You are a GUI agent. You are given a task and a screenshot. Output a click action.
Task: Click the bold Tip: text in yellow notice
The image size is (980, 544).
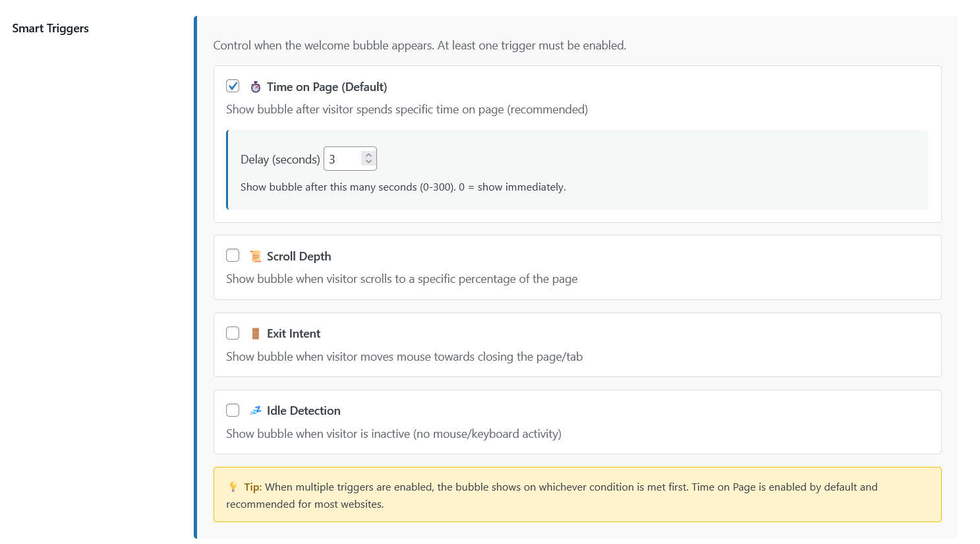click(x=253, y=487)
